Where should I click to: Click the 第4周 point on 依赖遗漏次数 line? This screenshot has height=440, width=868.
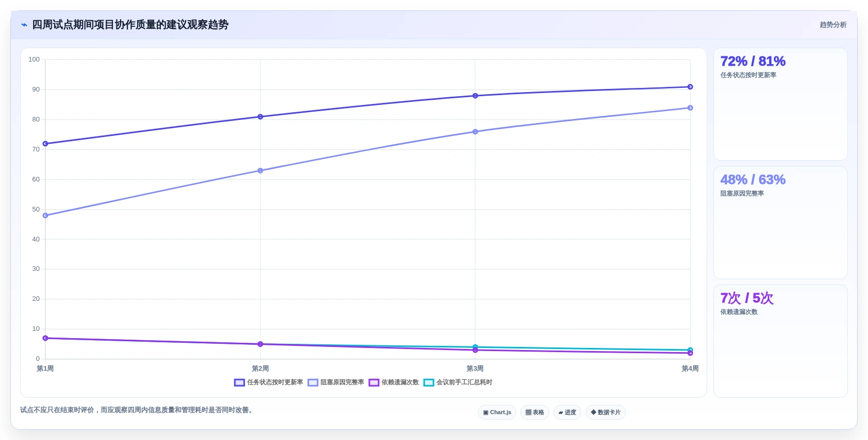click(690, 354)
